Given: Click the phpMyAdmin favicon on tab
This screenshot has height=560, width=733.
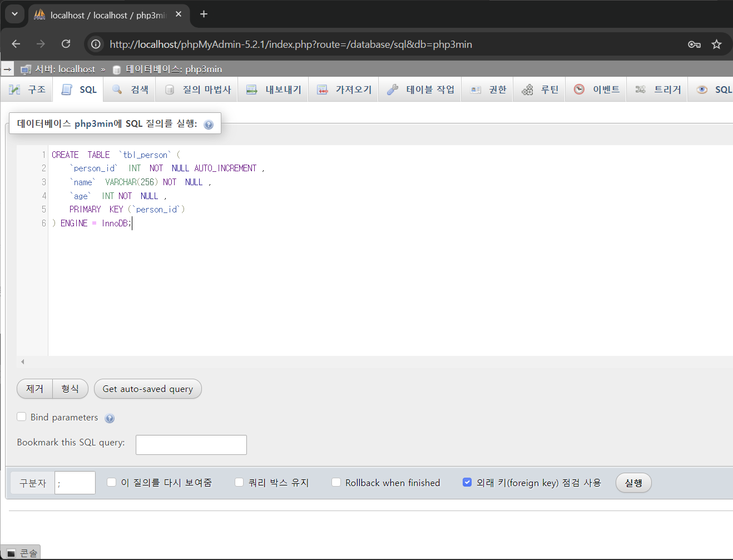Looking at the screenshot, I should pos(39,14).
